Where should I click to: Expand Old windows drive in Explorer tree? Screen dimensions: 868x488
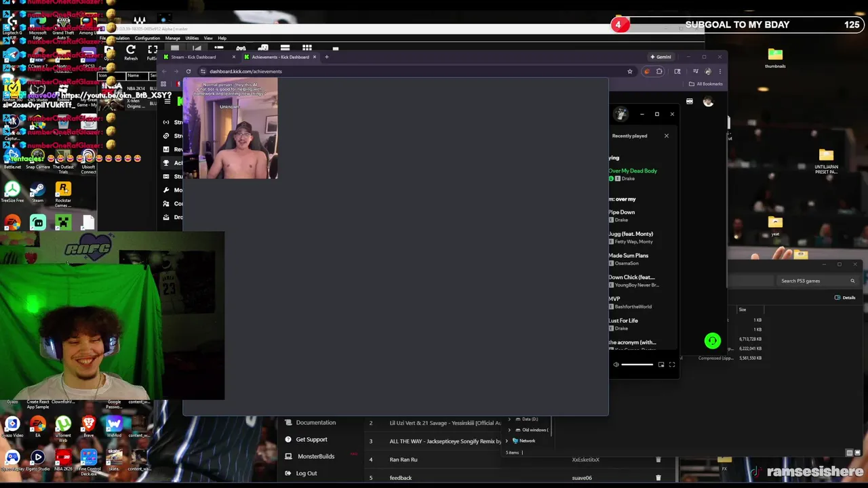point(509,430)
